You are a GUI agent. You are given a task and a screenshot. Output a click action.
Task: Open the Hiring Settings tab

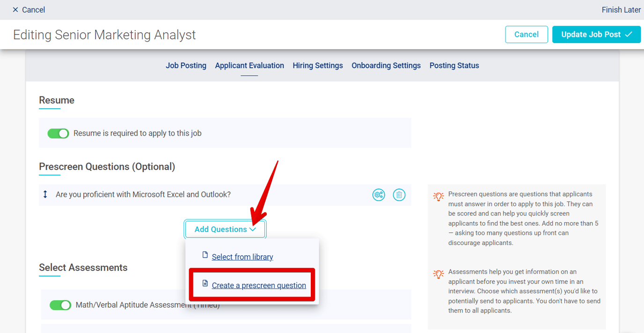coord(317,65)
